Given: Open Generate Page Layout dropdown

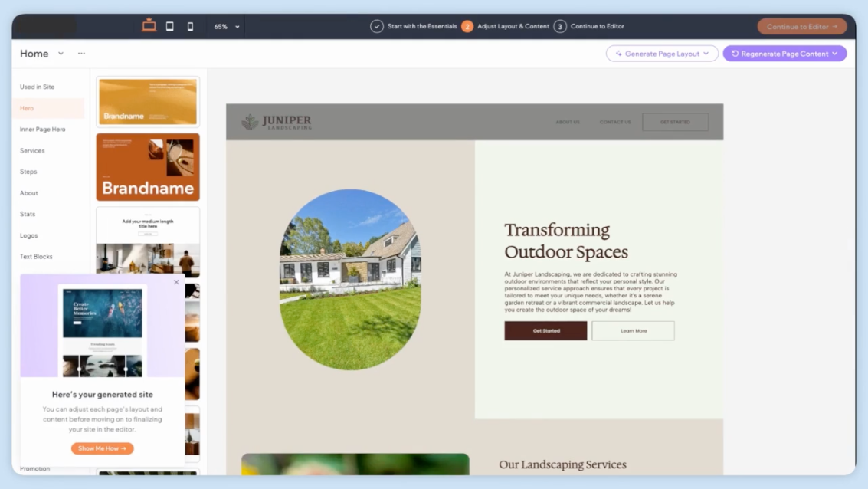Looking at the screenshot, I should pos(662,54).
